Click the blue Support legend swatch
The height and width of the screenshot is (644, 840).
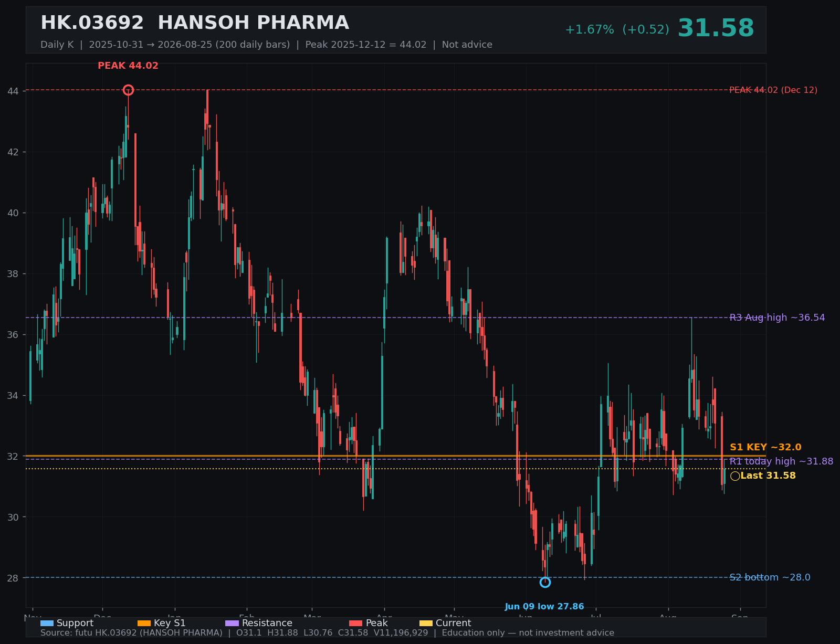[x=47, y=624]
